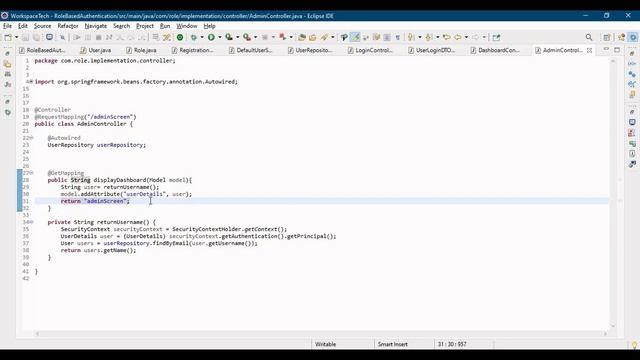Open the Search menu
640x360 pixels.
click(121, 26)
